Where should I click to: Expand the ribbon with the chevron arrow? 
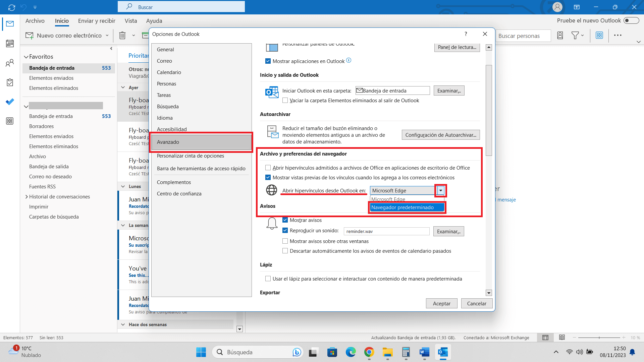[x=639, y=42]
